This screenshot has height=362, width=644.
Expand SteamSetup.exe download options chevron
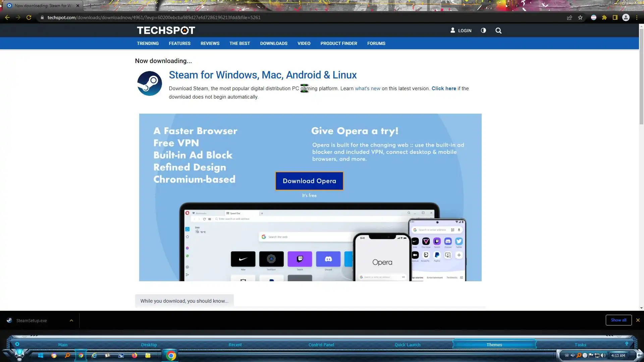coord(71,320)
